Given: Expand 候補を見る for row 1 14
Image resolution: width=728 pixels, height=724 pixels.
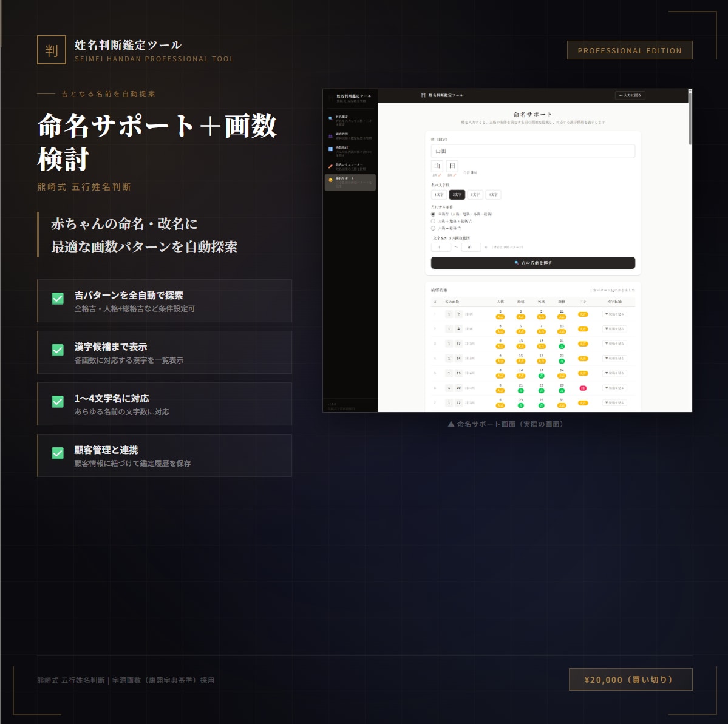Looking at the screenshot, I should 614,358.
